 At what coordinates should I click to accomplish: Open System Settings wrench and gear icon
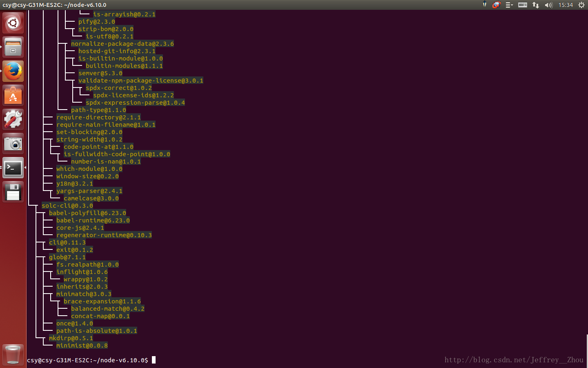[x=13, y=119]
